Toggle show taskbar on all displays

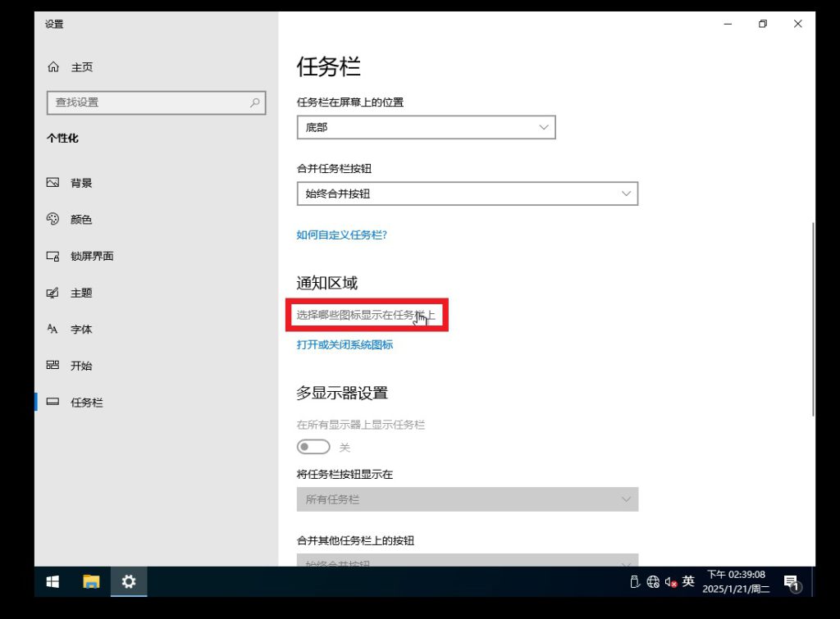pyautogui.click(x=313, y=447)
